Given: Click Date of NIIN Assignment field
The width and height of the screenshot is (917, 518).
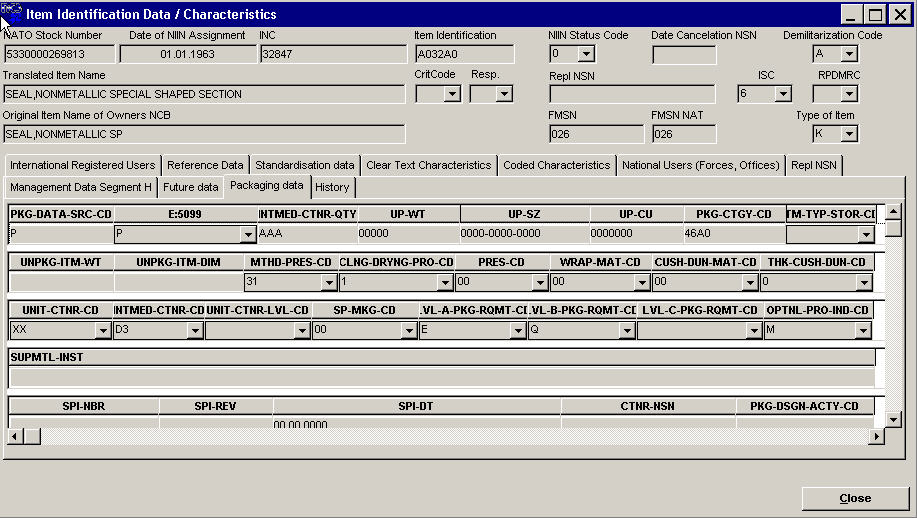Looking at the screenshot, I should (x=188, y=54).
